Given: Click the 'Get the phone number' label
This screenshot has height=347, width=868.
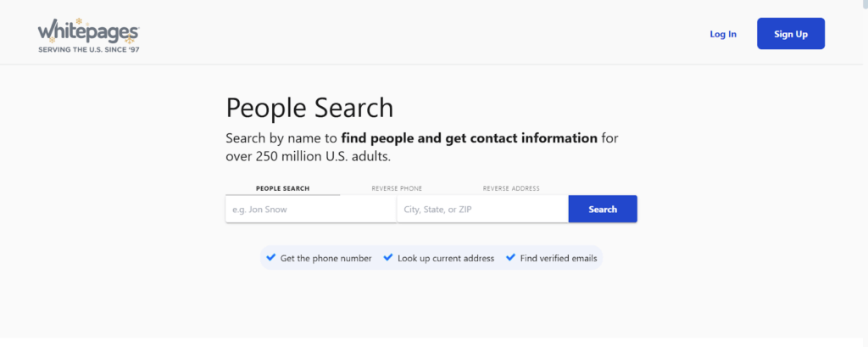Looking at the screenshot, I should coord(325,258).
